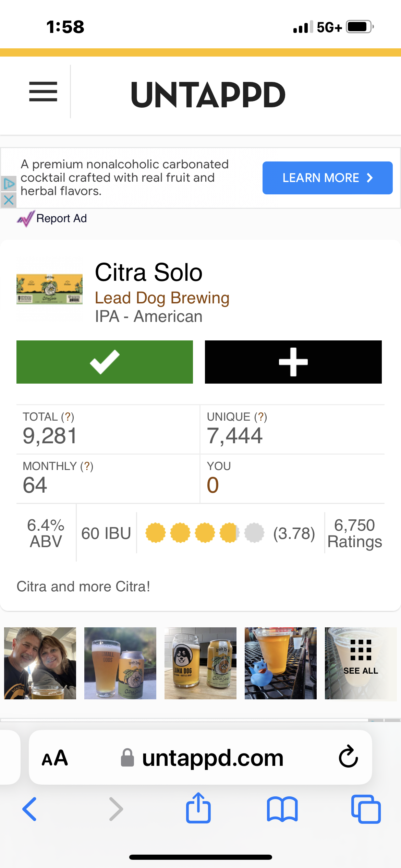The image size is (401, 868).
Task: Click the star rating caps indicator
Action: [205, 533]
